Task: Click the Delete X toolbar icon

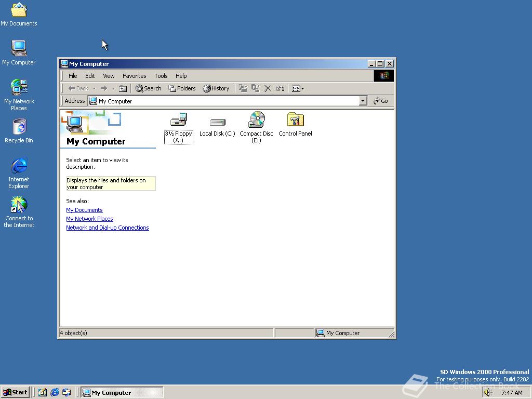Action: click(268, 88)
